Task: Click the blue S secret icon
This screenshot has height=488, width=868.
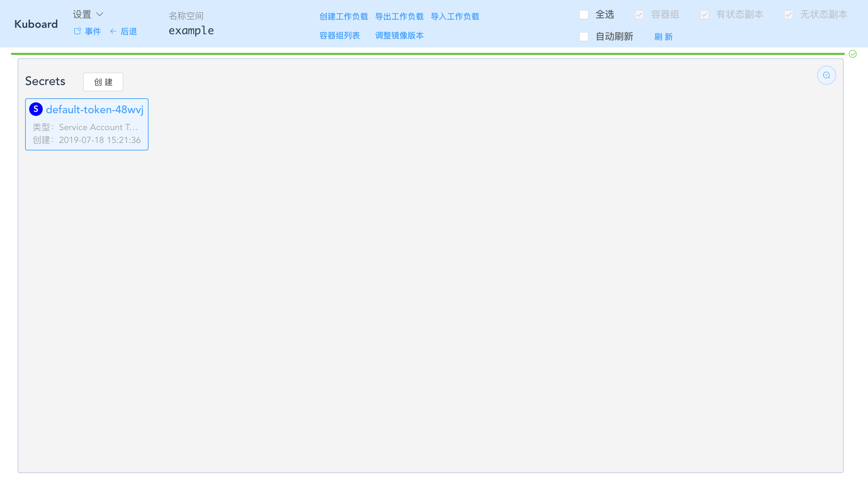Action: click(x=36, y=109)
